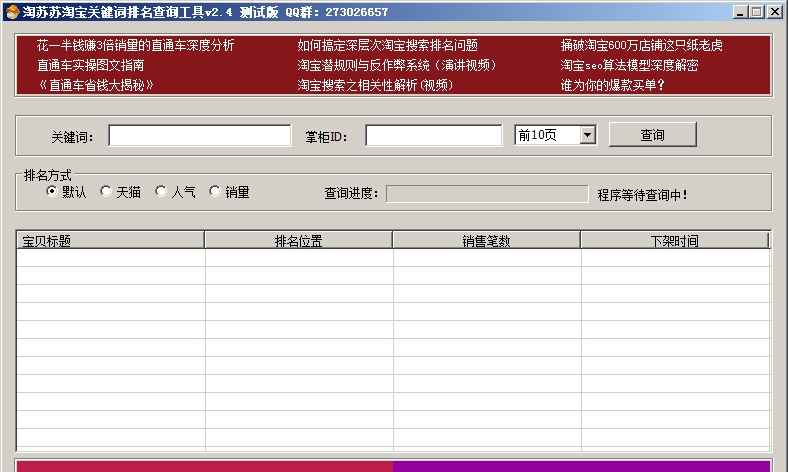Image resolution: width=788 pixels, height=472 pixels.
Task: Focus the 关键词 input field
Action: click(200, 136)
